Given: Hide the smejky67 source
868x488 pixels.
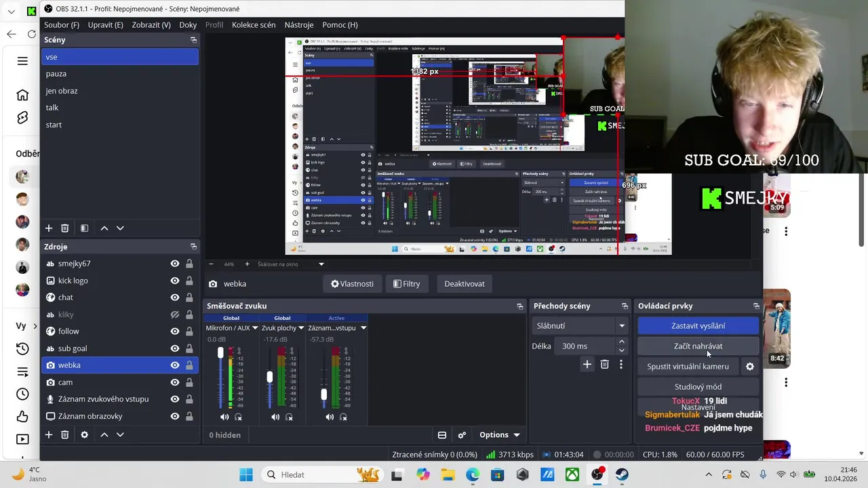Looking at the screenshot, I should pyautogui.click(x=175, y=264).
